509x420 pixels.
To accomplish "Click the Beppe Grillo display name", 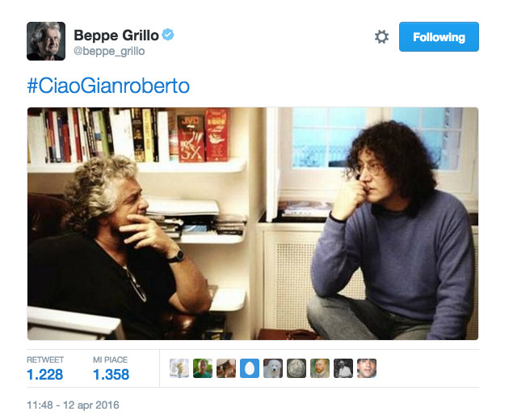I will 116,35.
